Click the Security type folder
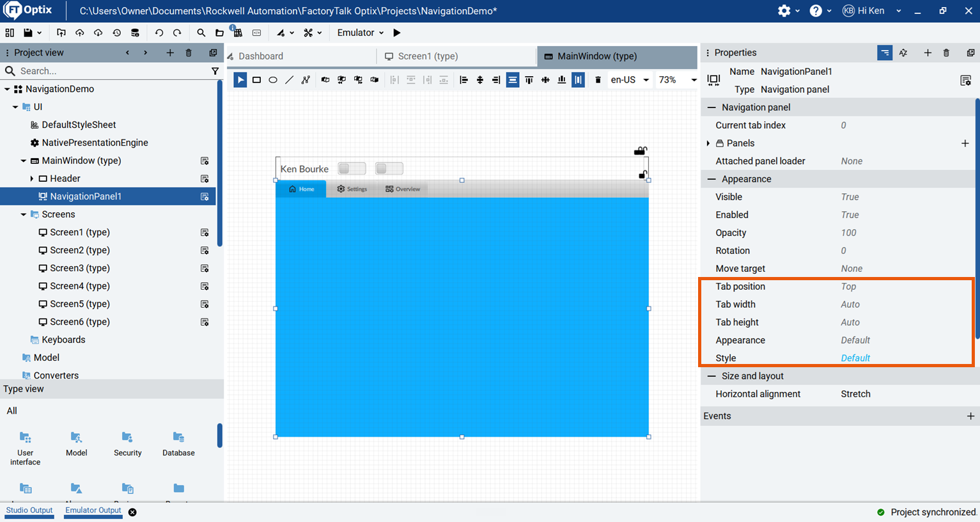Viewport: 980px width, 522px height. pos(127,444)
